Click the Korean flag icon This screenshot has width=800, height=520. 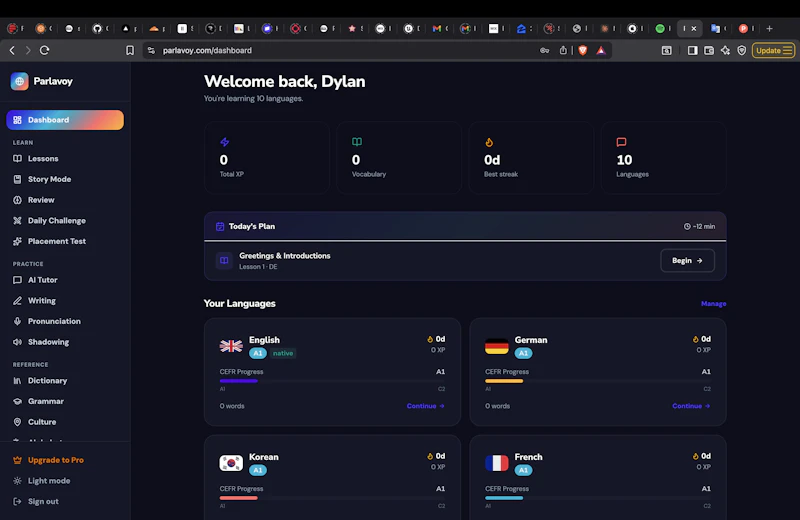[231, 463]
